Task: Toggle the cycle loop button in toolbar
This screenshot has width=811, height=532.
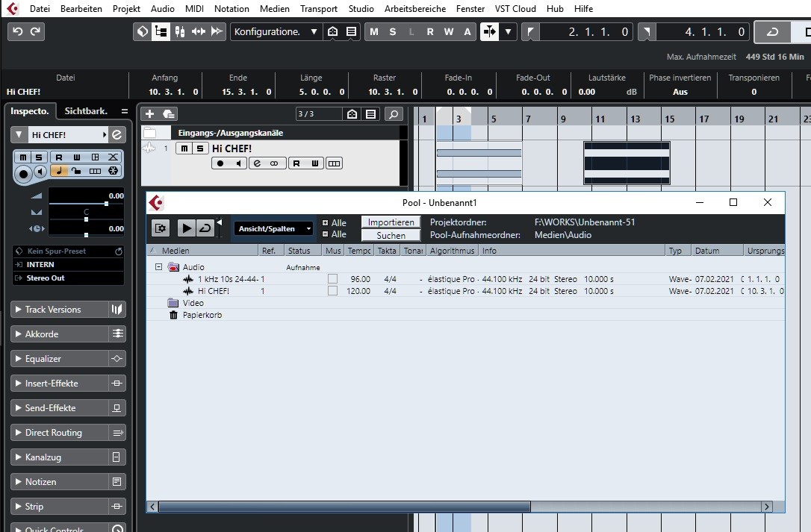Action: point(772,32)
